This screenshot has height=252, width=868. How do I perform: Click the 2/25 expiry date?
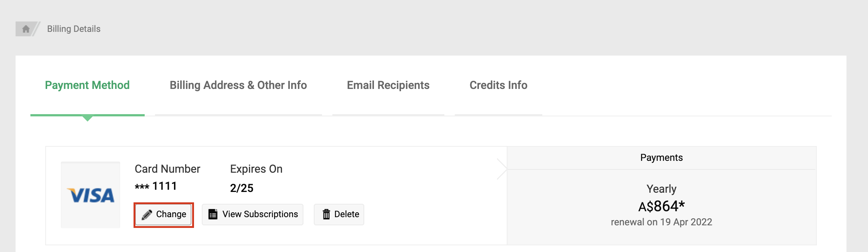tap(241, 188)
